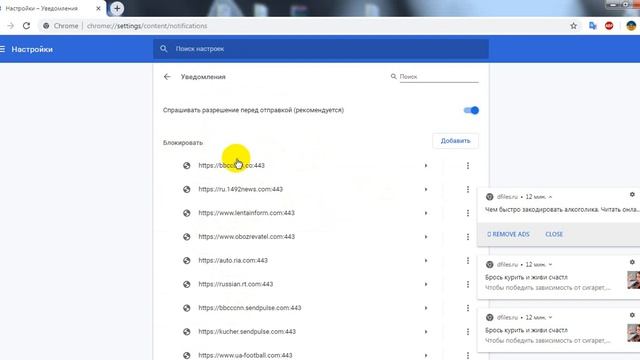Screen dimensions: 640x360
Task: Click the Настройки title in header
Action: pyautogui.click(x=32, y=49)
